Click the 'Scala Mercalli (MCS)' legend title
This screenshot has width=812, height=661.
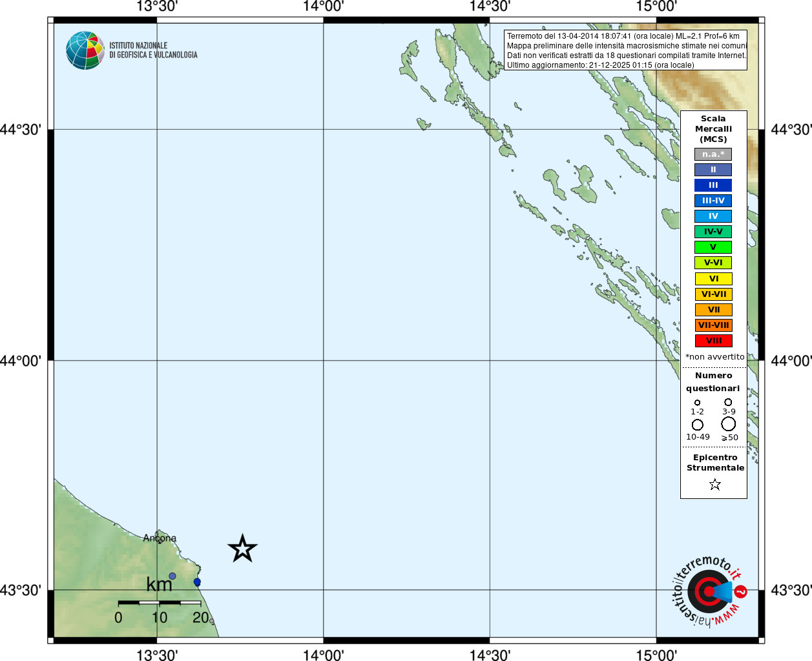pos(713,129)
